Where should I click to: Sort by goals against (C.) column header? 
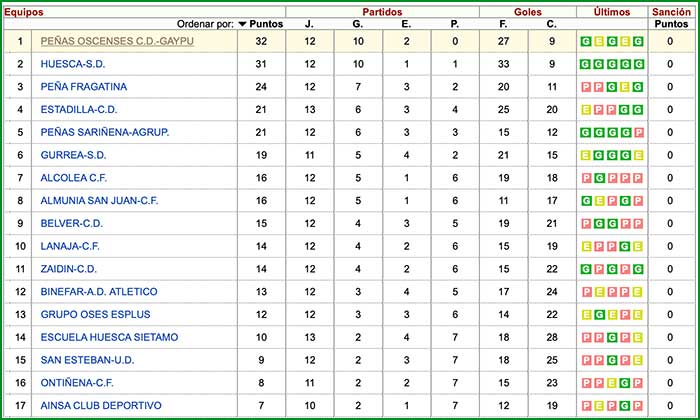click(552, 24)
